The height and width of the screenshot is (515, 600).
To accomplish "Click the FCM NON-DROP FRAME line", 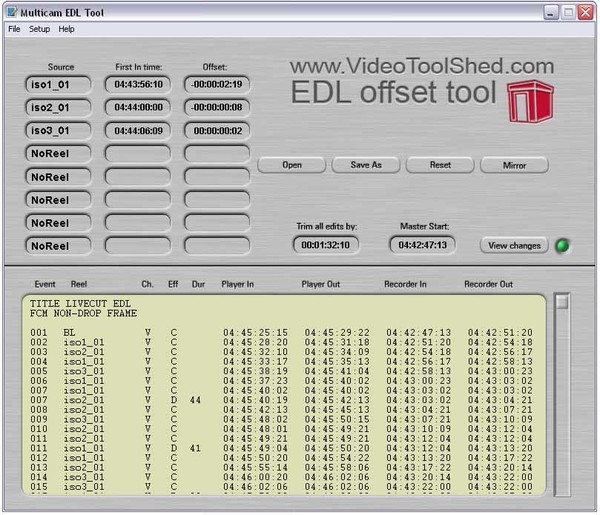I will (x=83, y=313).
